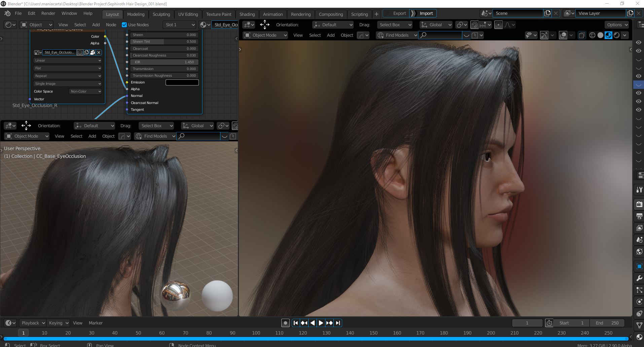
Task: Create a new scene with copy icon
Action: coord(547,13)
